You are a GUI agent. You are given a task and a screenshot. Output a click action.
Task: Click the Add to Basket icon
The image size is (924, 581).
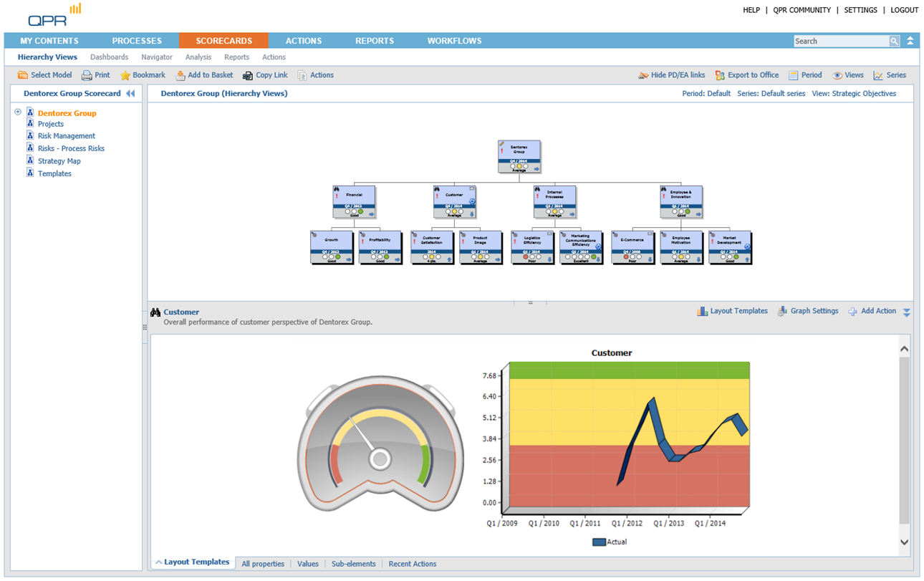point(181,75)
